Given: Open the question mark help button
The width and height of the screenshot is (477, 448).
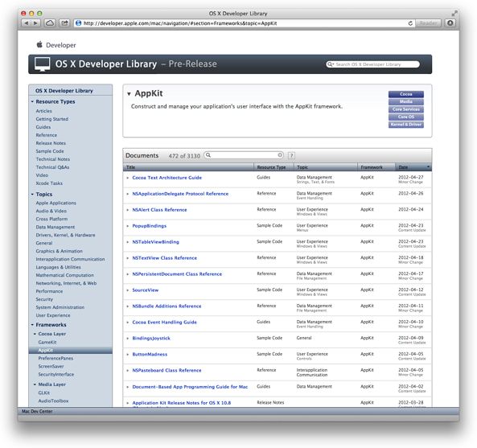Looking at the screenshot, I should 291,155.
